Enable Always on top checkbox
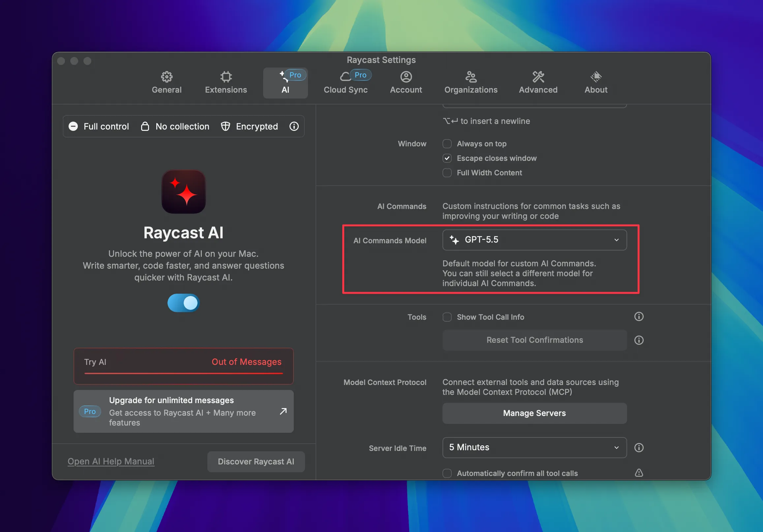 pyautogui.click(x=447, y=144)
